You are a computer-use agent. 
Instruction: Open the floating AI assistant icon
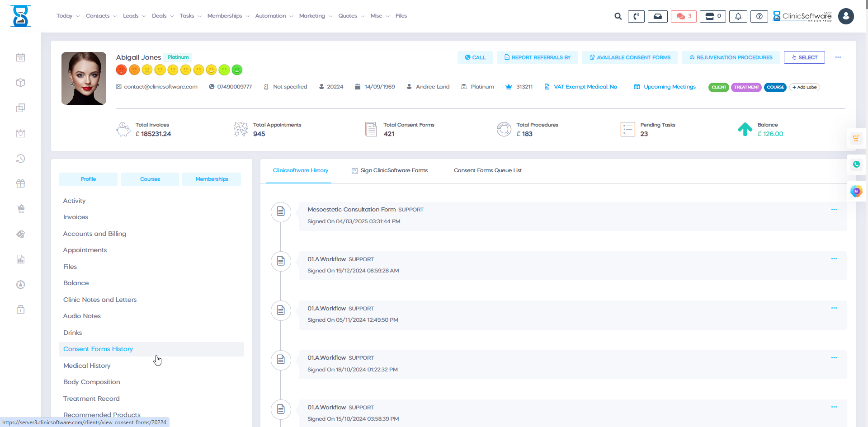pos(856,191)
